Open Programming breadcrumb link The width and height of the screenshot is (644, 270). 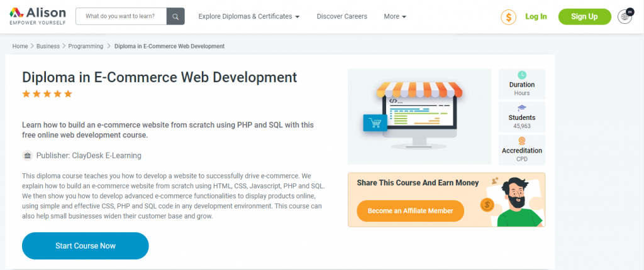coord(86,46)
